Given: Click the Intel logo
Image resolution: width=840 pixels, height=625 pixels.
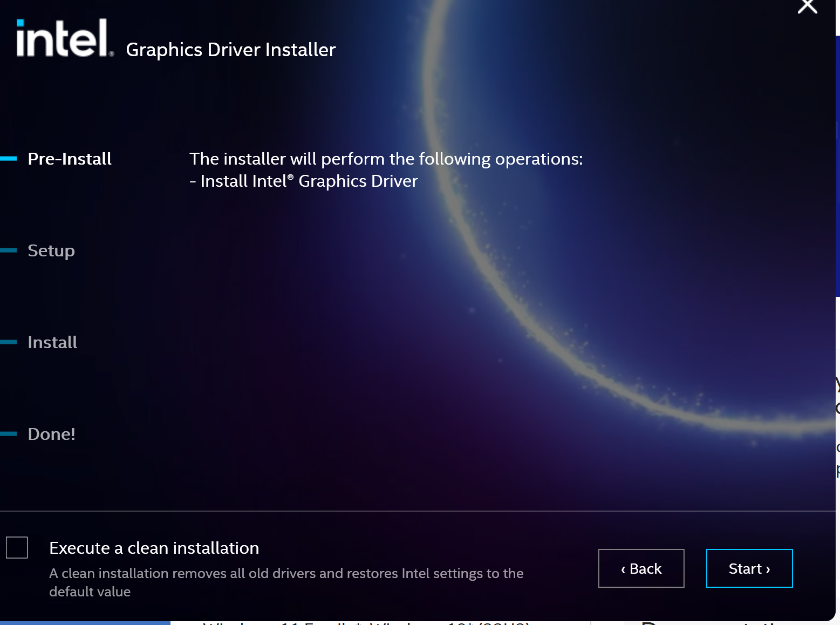Looking at the screenshot, I should pos(65,38).
